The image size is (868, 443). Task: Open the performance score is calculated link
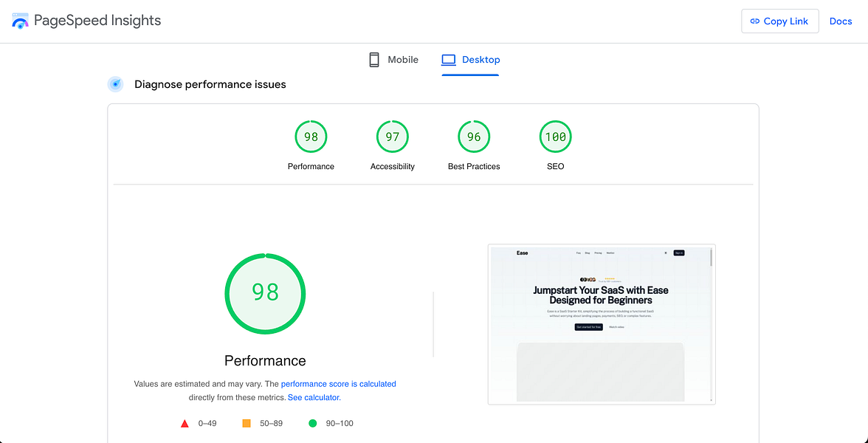point(339,384)
